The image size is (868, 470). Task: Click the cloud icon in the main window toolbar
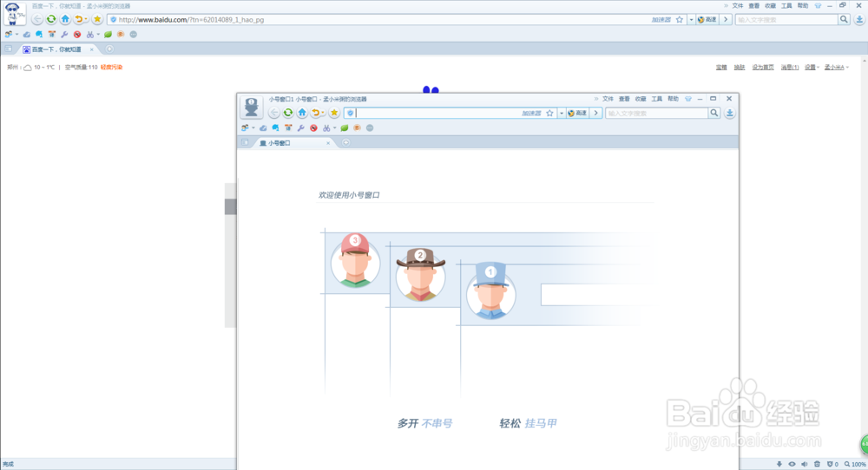(x=26, y=35)
